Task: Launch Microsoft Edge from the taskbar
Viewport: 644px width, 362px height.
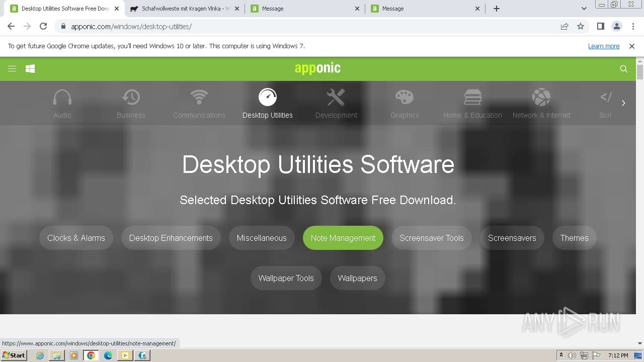Action: (x=108, y=355)
